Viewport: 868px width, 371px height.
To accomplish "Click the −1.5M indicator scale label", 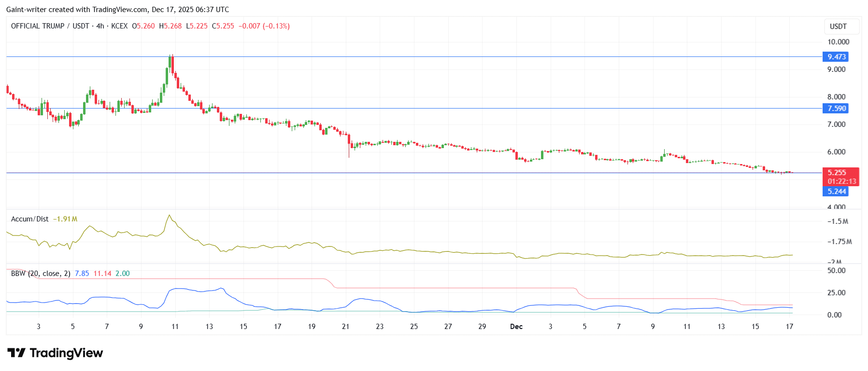I will 838,221.
